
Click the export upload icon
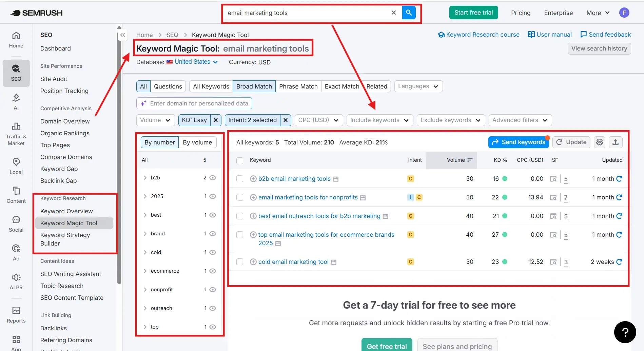[x=616, y=142]
